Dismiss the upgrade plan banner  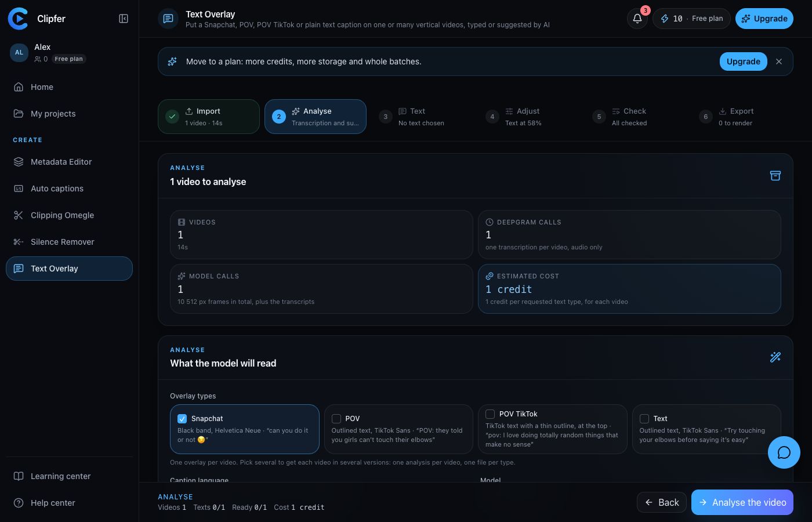[x=779, y=61]
